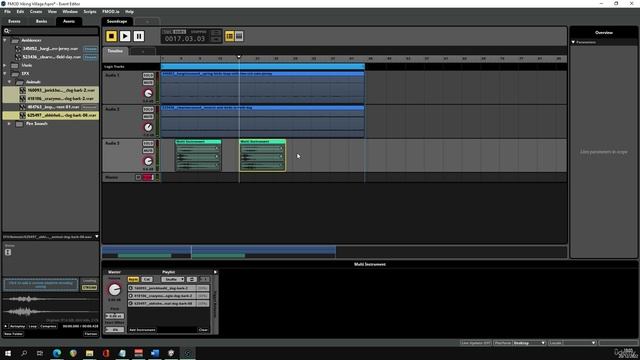Image resolution: width=640 pixels, height=360 pixels.
Task: Click the play audition icon under the waveform
Action: click(6, 326)
